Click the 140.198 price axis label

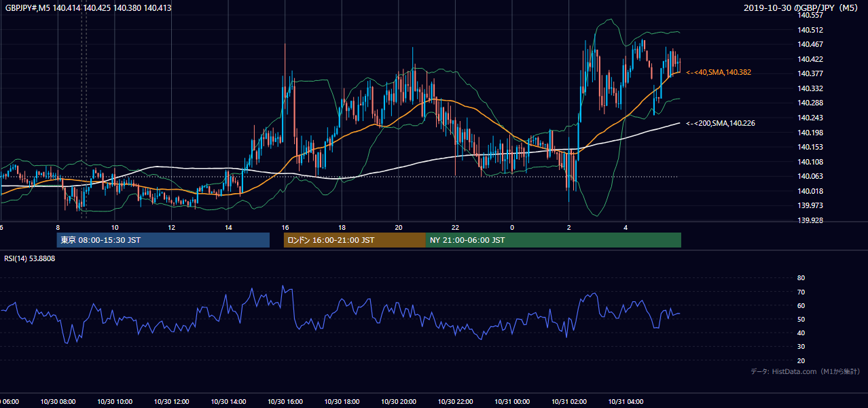pyautogui.click(x=810, y=133)
